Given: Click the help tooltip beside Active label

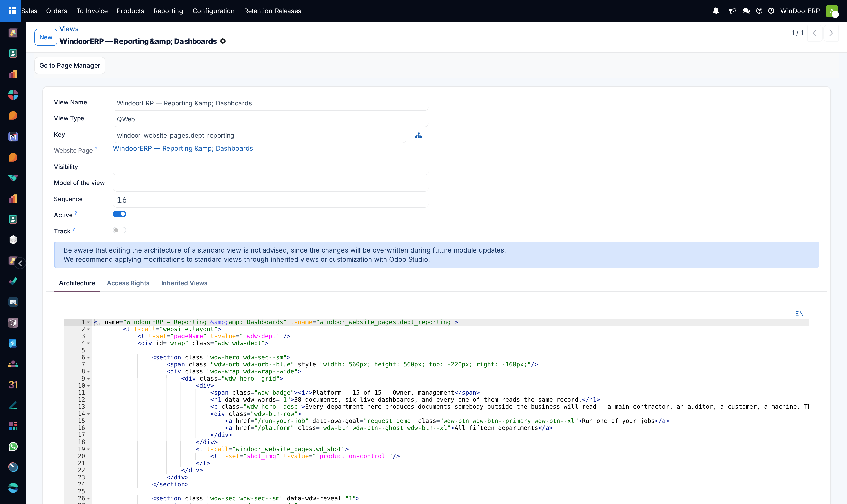Looking at the screenshot, I should [76, 213].
